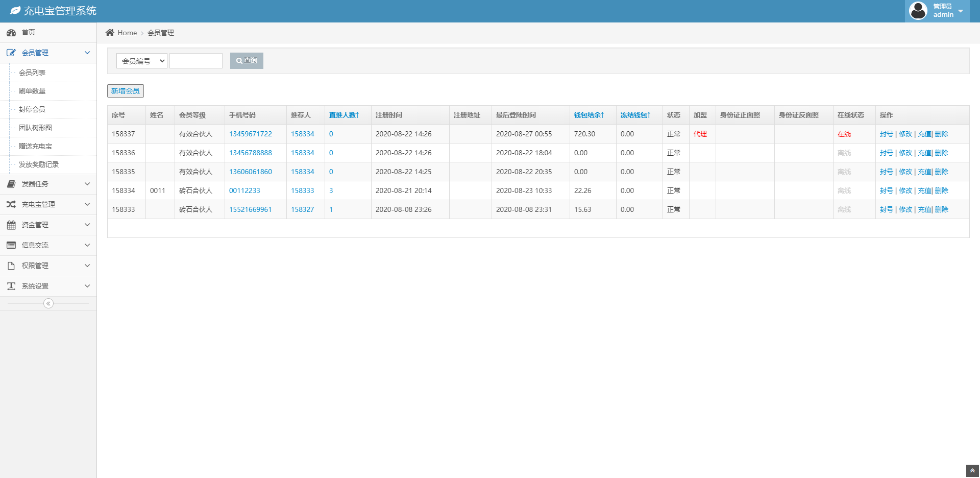Screen dimensions: 980x478
Task: Click the scroll-to-top arrow icon
Action: (x=972, y=471)
